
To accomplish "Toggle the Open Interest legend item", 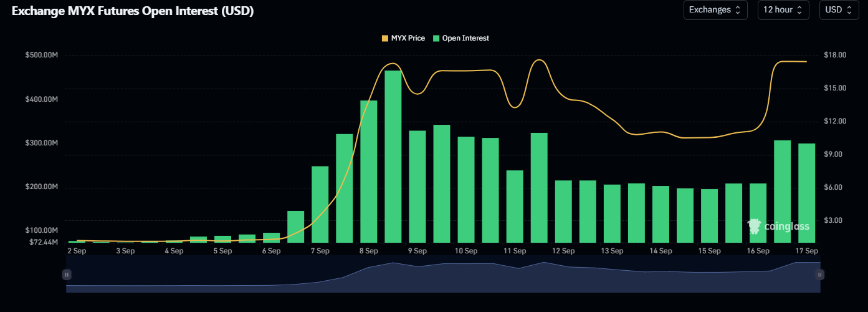I will [465, 38].
